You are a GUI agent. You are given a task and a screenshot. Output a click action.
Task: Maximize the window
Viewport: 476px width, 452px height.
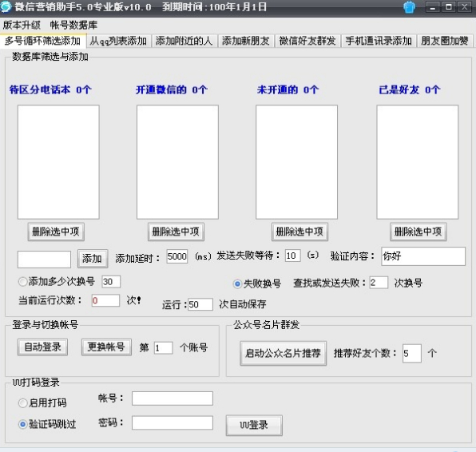coord(448,6)
